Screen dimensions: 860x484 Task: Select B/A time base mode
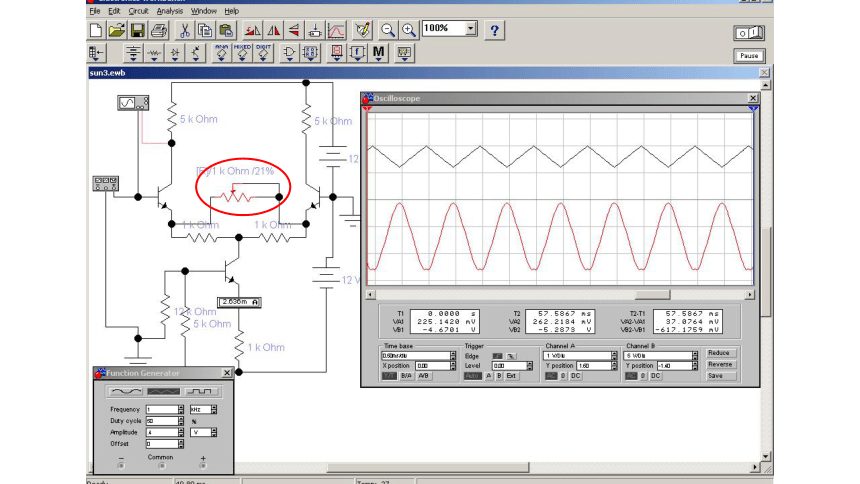click(406, 376)
